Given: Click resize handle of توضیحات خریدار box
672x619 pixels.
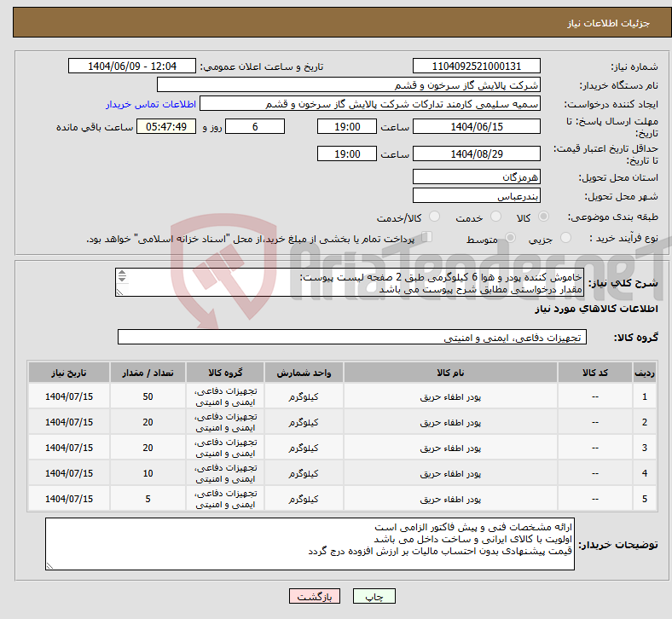Looking at the screenshot, I should tap(50, 564).
